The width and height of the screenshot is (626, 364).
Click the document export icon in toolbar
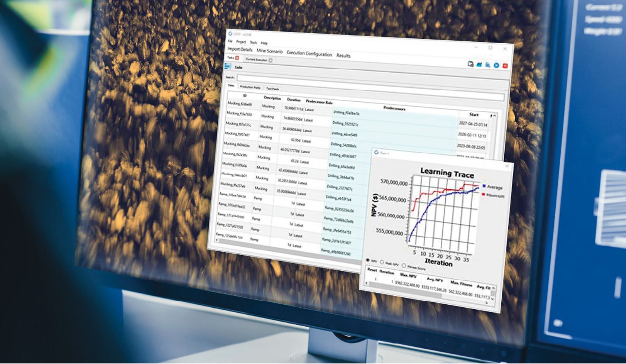[471, 64]
